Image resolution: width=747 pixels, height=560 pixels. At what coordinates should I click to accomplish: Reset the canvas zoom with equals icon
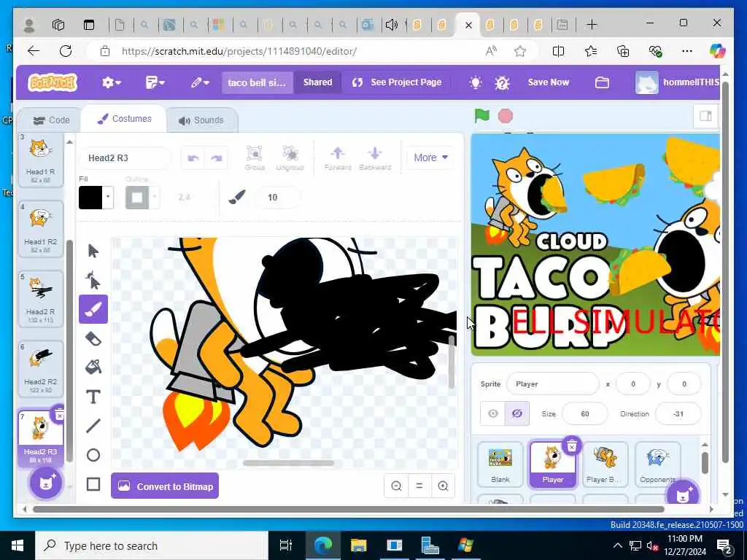[419, 486]
